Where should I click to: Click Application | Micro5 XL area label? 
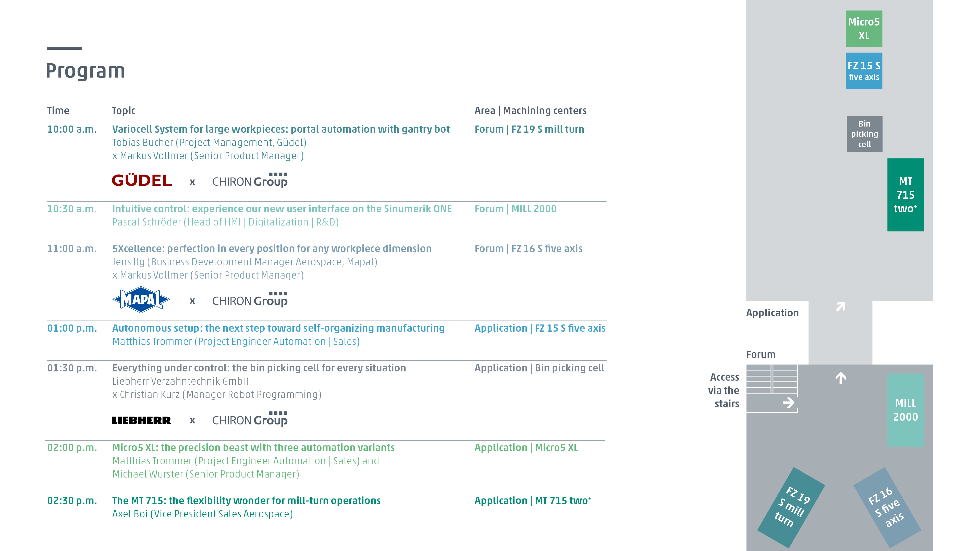pos(526,448)
